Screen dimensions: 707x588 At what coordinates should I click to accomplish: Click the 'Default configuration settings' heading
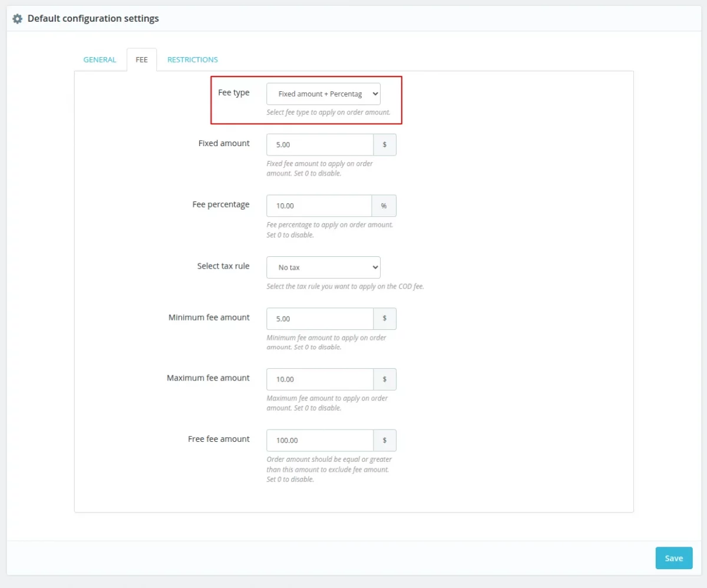93,19
